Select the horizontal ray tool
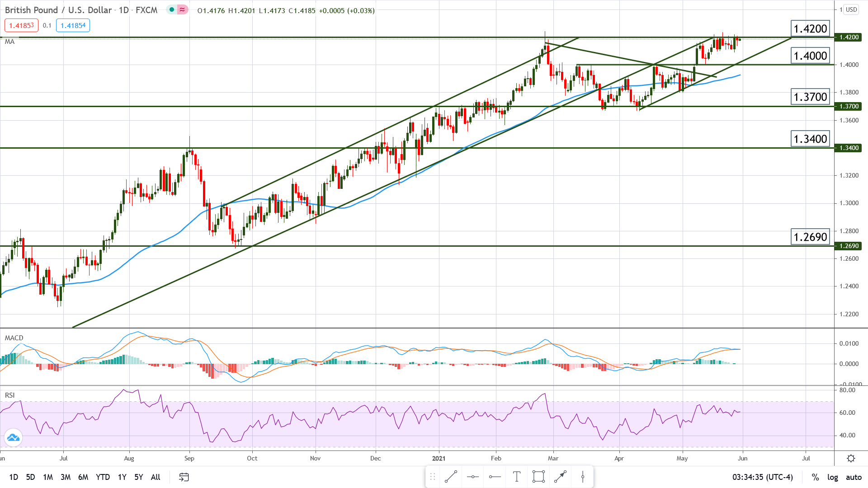The height and width of the screenshot is (488, 868). [x=495, y=477]
